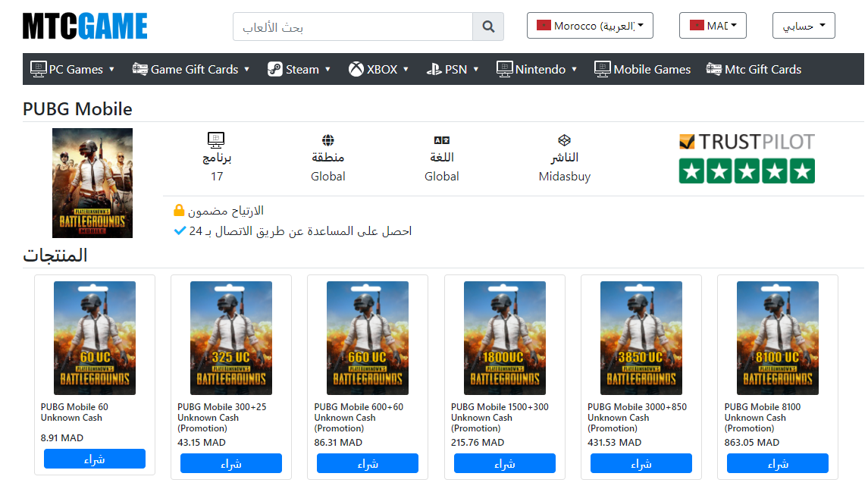The width and height of the screenshot is (868, 489).
Task: Click the 3850 UC card image
Action: (641, 338)
